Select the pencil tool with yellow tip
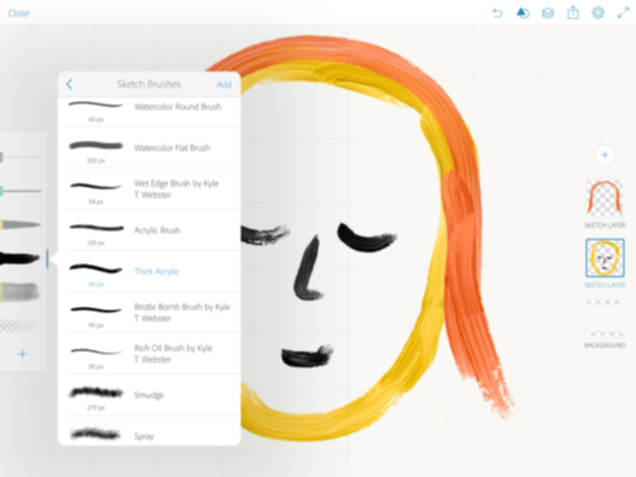The width and height of the screenshot is (636, 477). pos(20,224)
